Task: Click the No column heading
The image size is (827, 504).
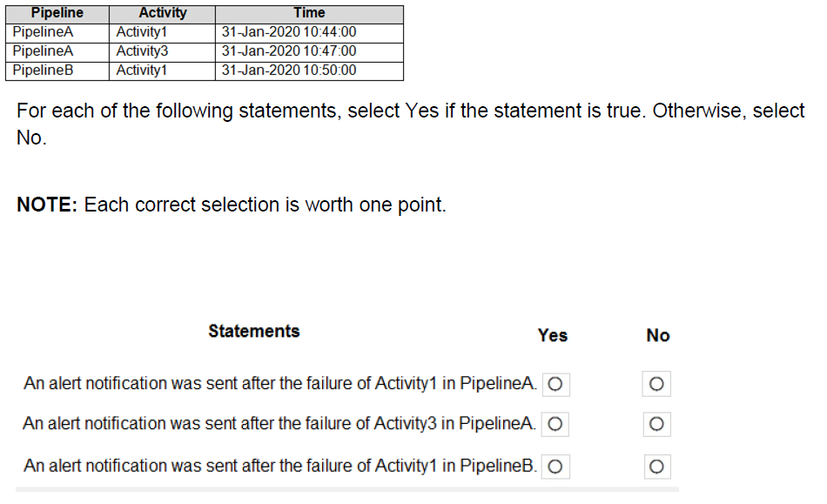Action: pos(658,335)
